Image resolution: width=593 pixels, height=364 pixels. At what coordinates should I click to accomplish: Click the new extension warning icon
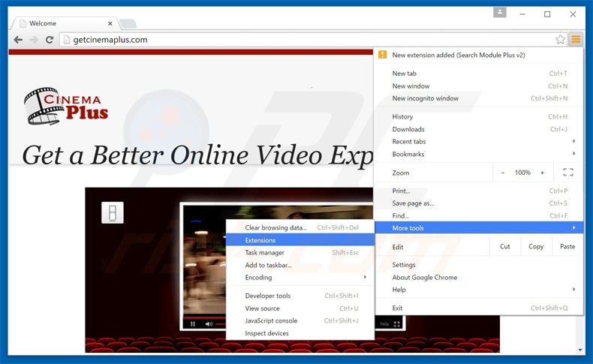pos(382,55)
